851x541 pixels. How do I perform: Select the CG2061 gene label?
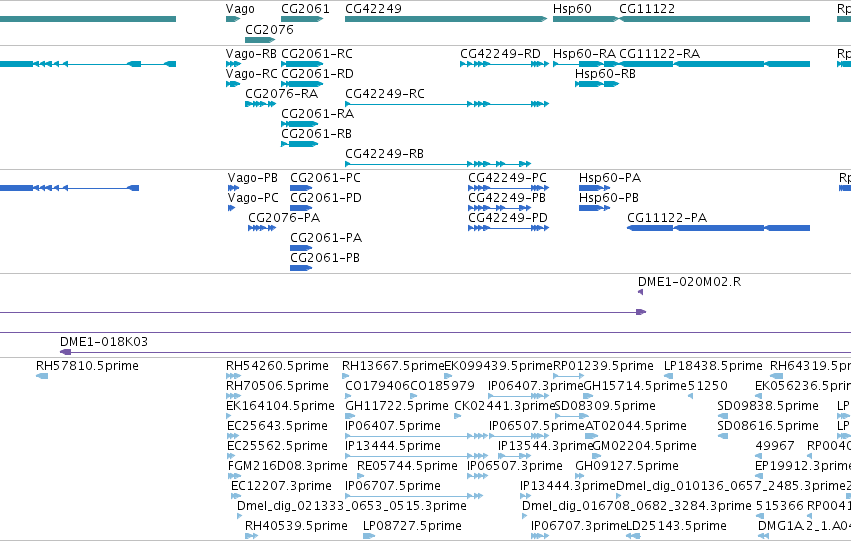pyautogui.click(x=305, y=9)
